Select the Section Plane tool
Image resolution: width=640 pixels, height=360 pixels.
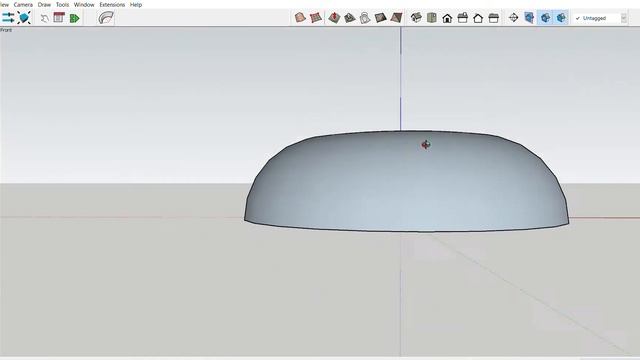click(513, 18)
